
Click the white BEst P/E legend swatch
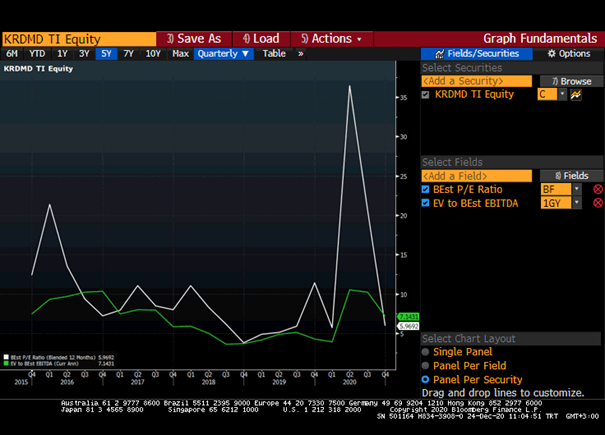[6, 357]
